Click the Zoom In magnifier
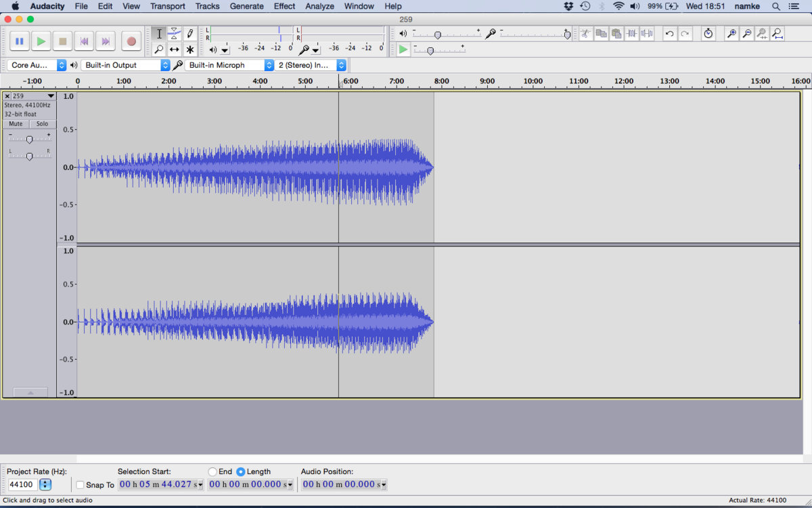 pyautogui.click(x=731, y=34)
